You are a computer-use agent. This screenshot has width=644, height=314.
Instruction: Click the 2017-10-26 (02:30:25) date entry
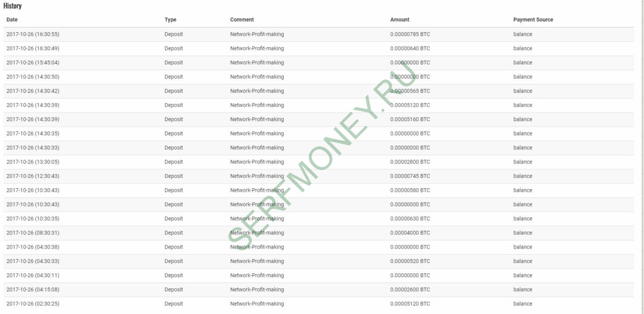[33, 304]
